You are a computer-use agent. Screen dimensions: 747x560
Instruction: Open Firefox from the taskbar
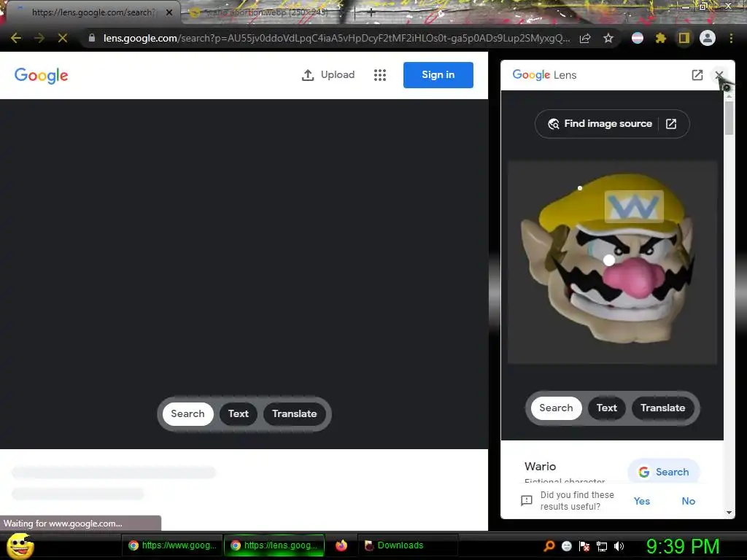341,545
